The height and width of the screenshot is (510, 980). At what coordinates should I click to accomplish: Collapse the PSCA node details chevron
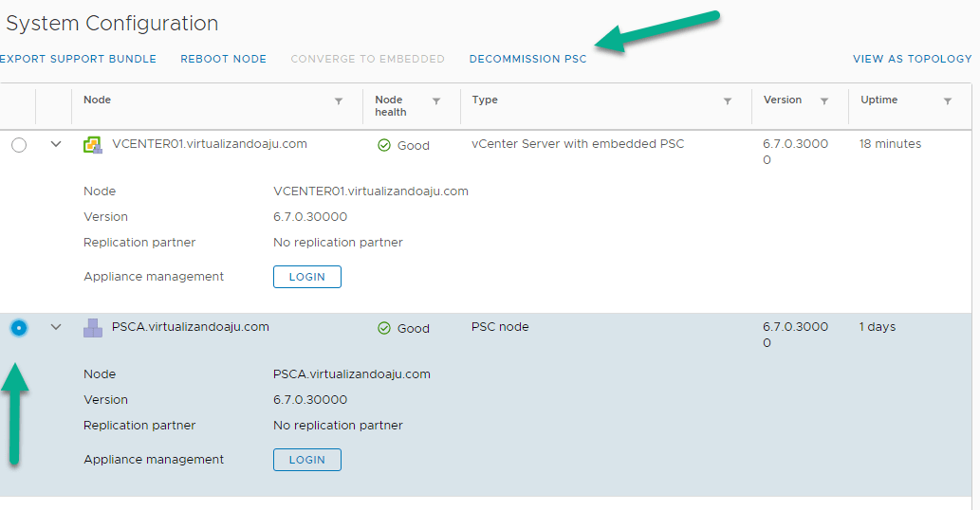point(56,328)
